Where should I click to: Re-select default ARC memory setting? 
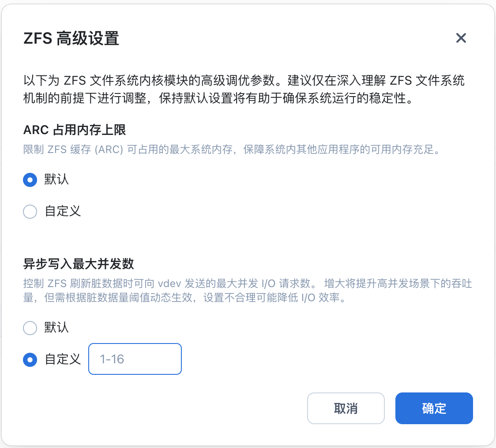30,180
